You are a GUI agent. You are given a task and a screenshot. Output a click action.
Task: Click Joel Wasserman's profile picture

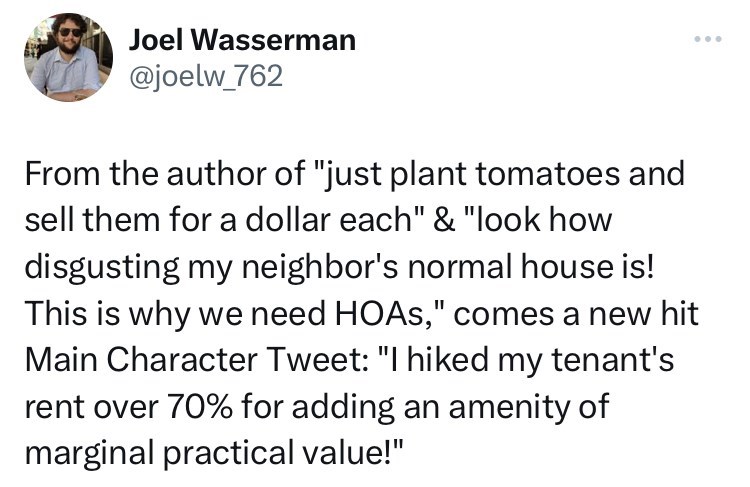[69, 58]
